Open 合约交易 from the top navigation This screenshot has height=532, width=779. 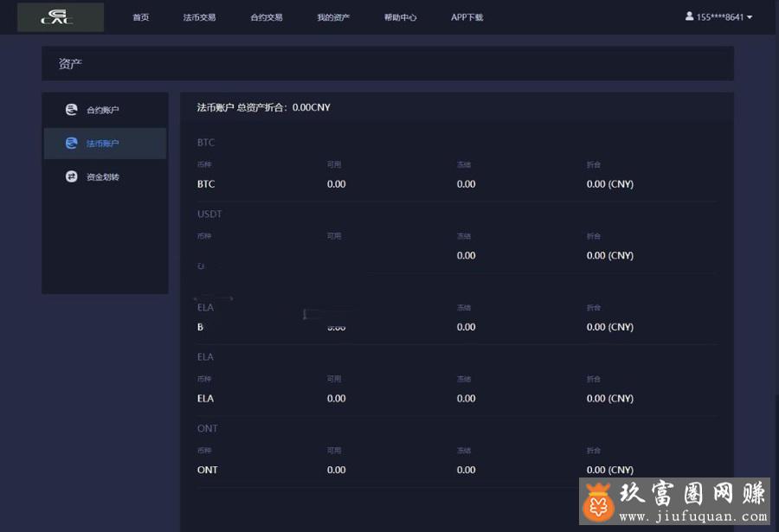(x=267, y=17)
